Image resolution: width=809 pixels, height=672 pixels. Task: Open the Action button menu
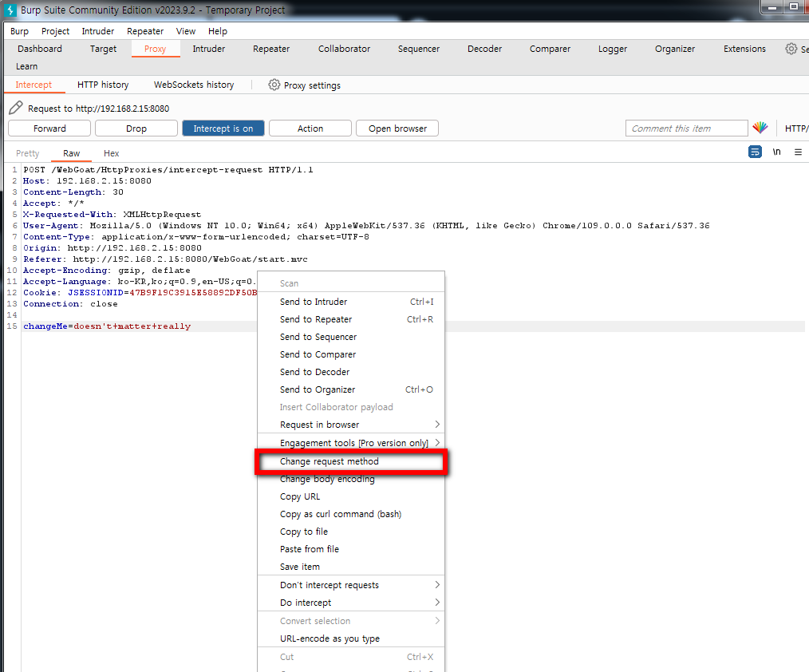310,128
